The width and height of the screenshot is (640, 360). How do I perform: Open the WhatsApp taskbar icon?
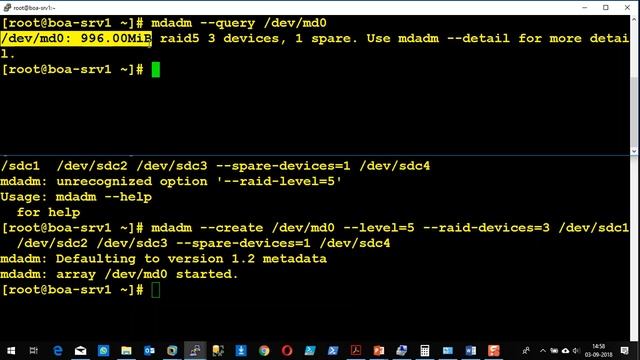pos(103,351)
